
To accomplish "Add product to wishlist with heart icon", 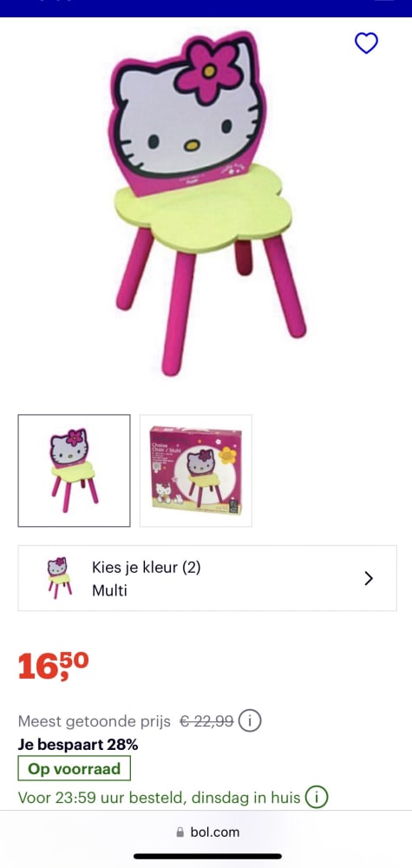I will point(366,43).
